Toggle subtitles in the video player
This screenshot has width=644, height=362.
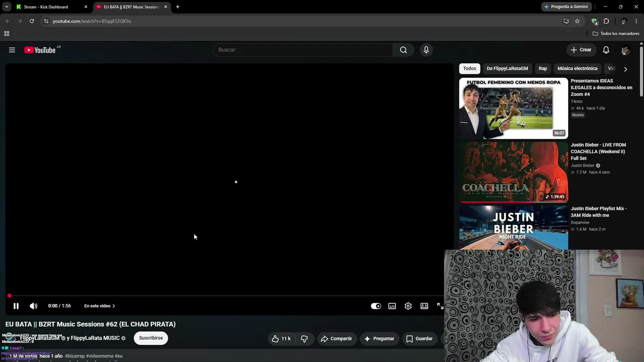pos(392,306)
